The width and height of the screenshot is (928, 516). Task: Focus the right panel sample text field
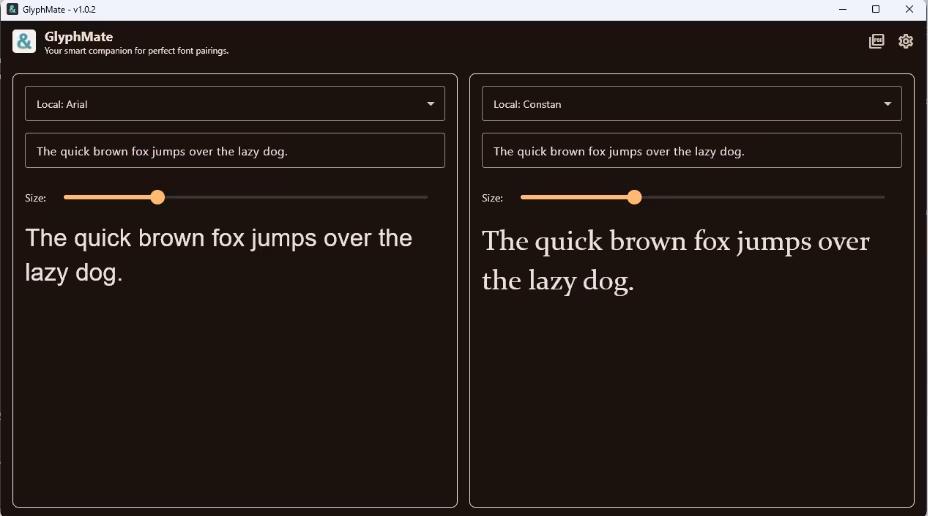[x=691, y=151]
